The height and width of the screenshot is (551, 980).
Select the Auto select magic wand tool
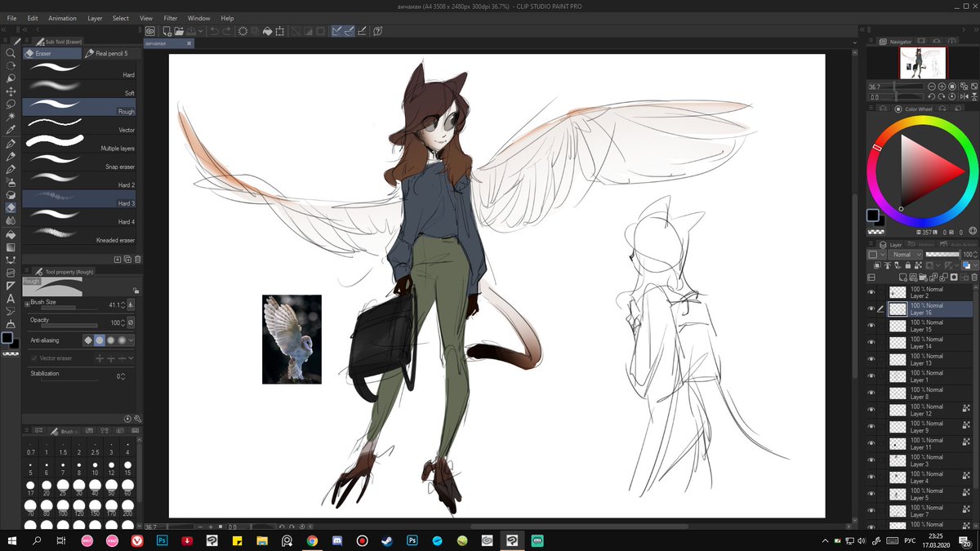[11, 117]
